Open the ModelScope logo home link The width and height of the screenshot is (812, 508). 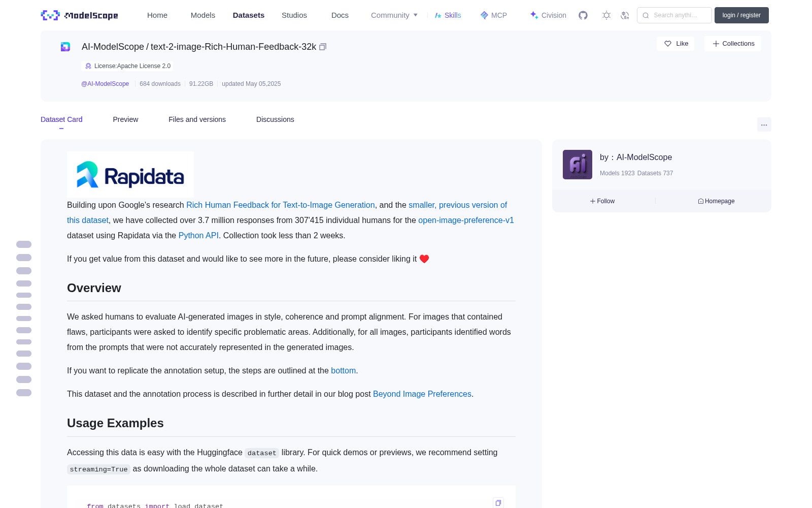pos(79,15)
